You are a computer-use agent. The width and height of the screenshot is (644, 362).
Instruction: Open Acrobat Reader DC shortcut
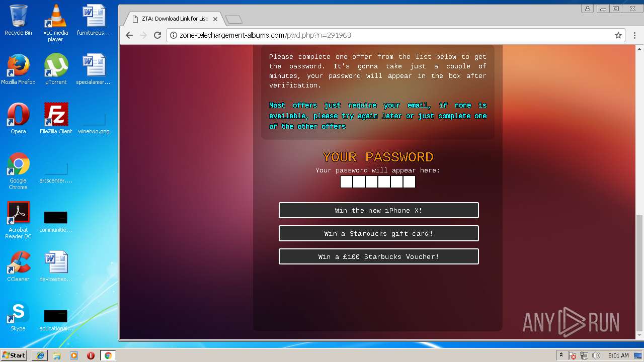pyautogui.click(x=18, y=220)
